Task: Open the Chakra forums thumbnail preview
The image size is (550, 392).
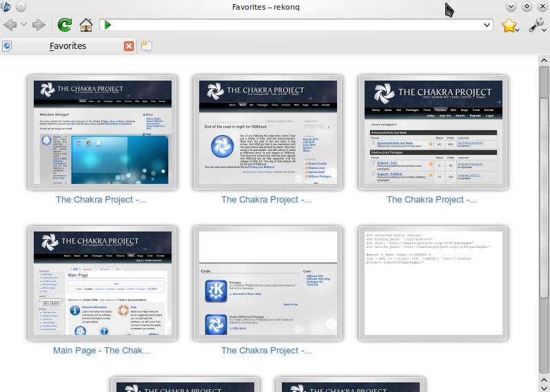Action: coord(433,132)
